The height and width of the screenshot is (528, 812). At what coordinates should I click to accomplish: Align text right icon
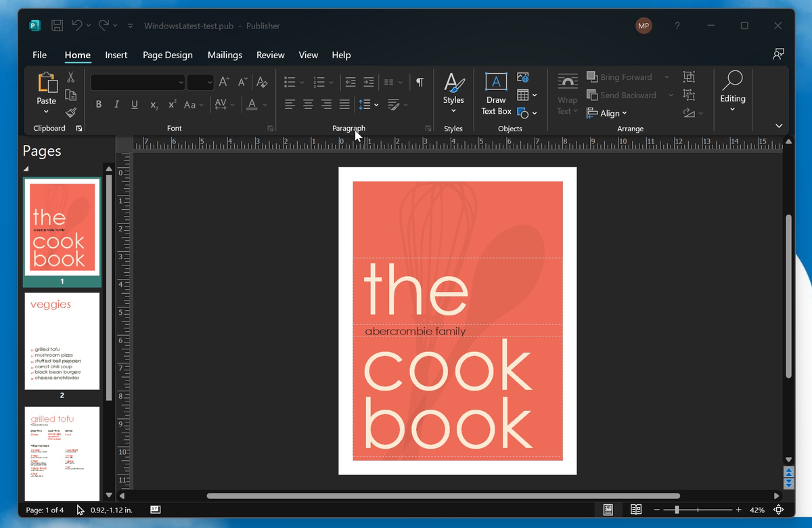pos(326,104)
